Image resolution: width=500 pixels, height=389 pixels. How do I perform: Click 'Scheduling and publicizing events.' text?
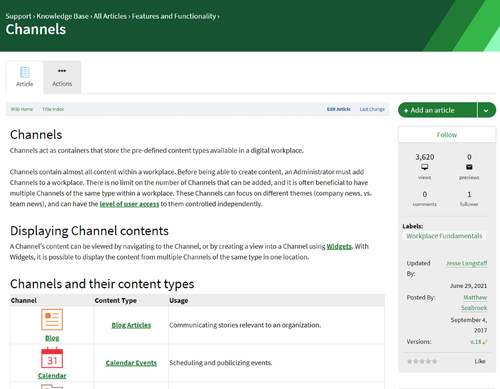[x=221, y=363]
